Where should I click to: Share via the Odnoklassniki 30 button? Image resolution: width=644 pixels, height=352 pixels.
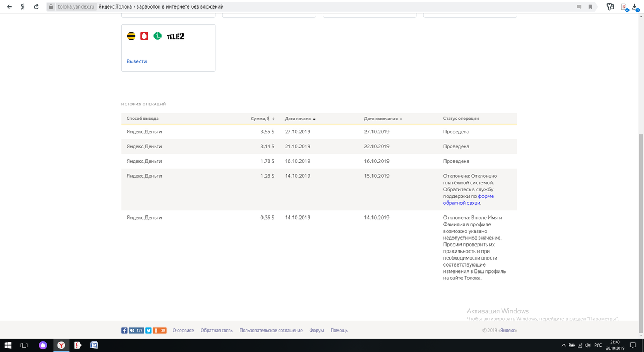(160, 331)
